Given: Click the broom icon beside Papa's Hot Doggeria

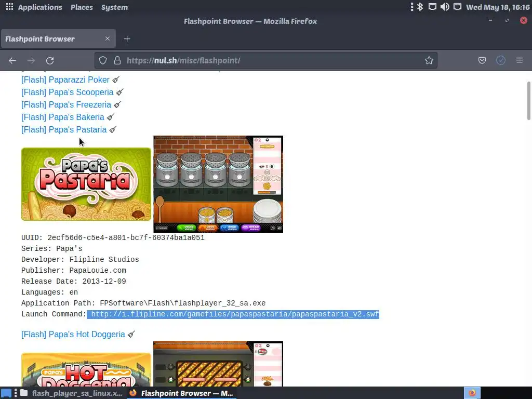Looking at the screenshot, I should (131, 334).
